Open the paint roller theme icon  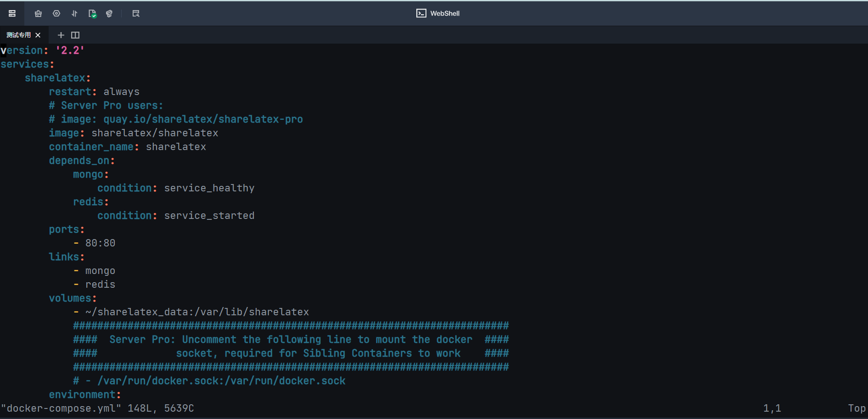109,13
